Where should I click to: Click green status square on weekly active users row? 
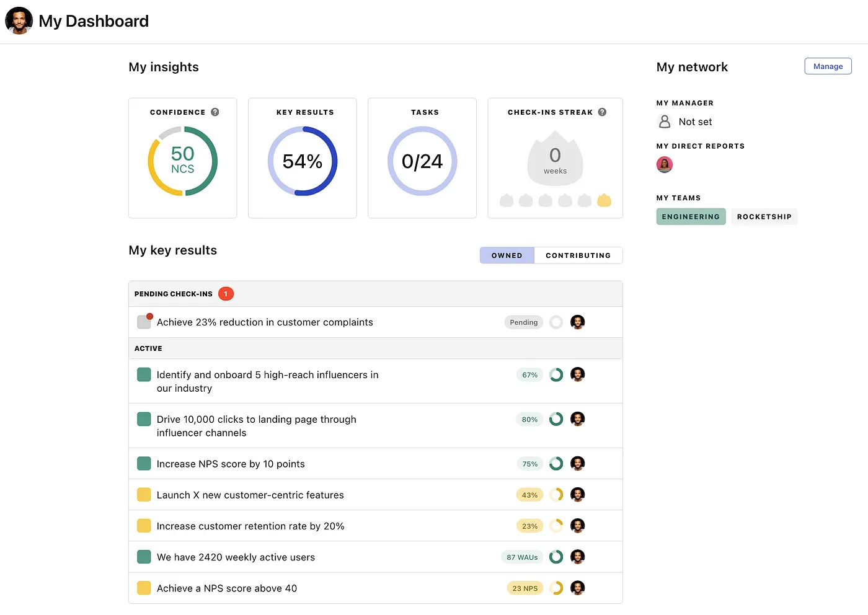click(x=144, y=557)
